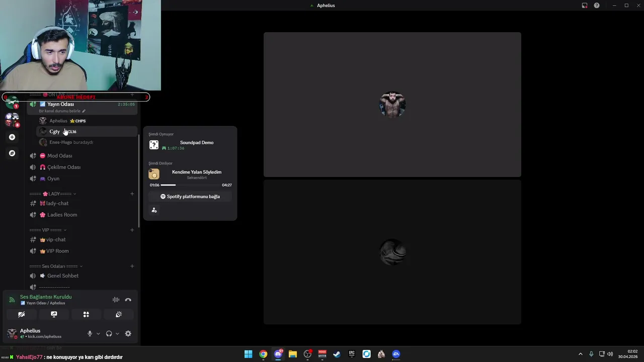Create channel in Ses Odaları category
644x362 pixels.
point(132,266)
